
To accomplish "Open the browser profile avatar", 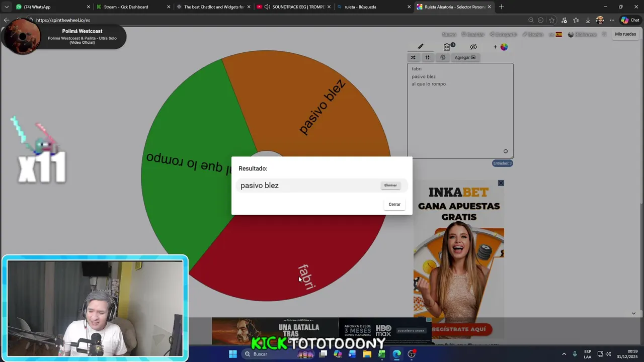I will coord(600,20).
